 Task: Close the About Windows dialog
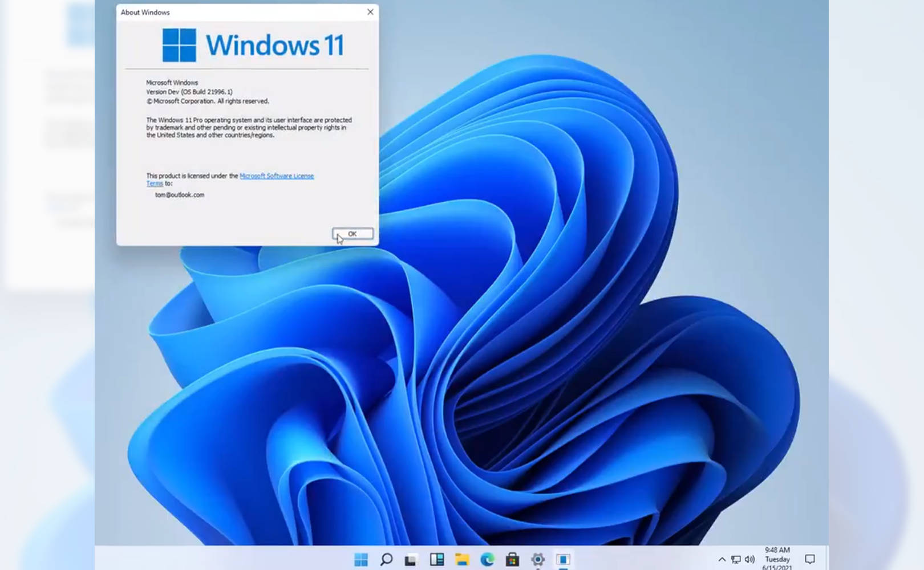tap(370, 12)
